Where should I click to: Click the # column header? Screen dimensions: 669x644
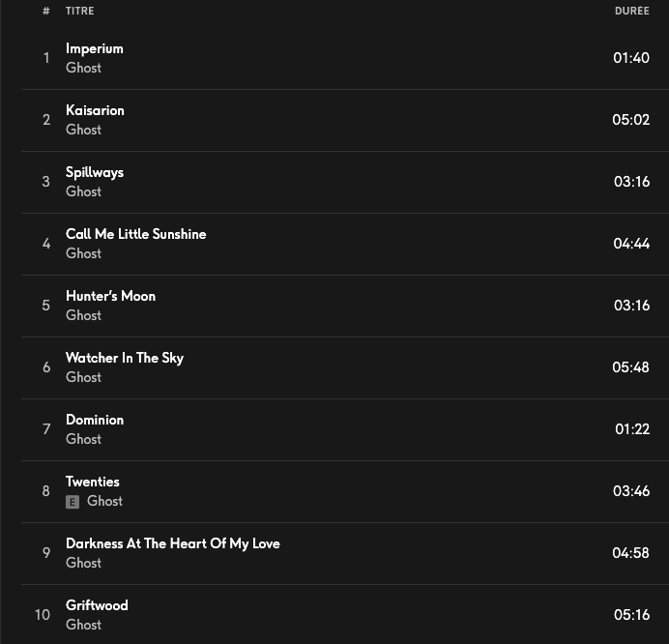(x=45, y=12)
